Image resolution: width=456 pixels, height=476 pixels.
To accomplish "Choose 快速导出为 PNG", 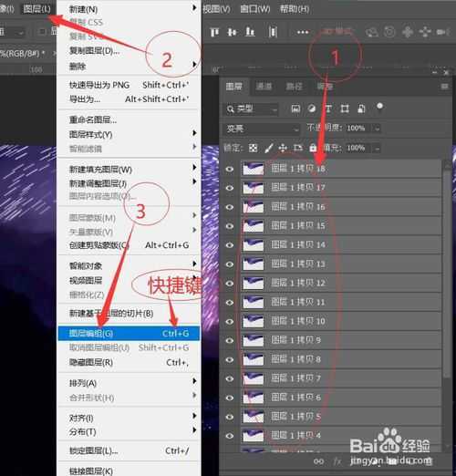I will point(129,85).
